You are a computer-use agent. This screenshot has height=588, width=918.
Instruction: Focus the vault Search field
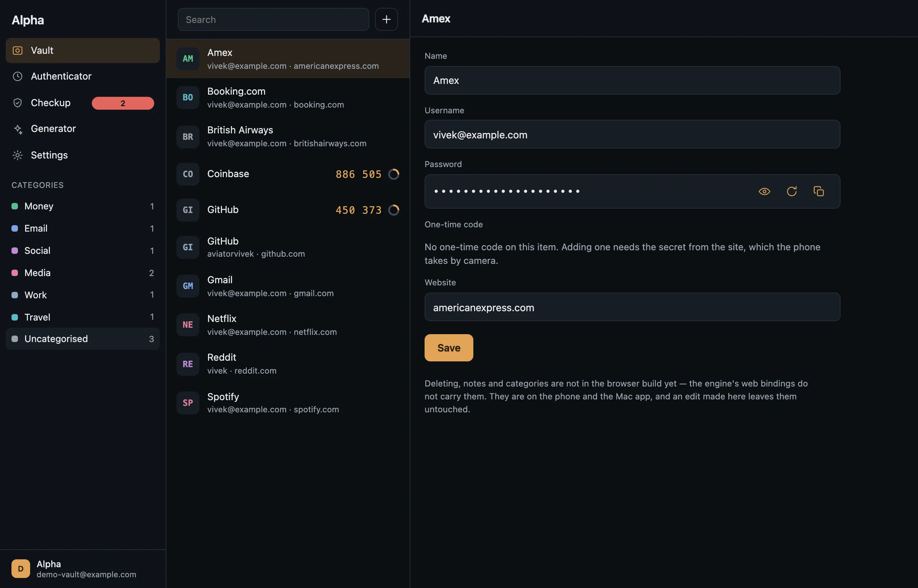click(273, 19)
